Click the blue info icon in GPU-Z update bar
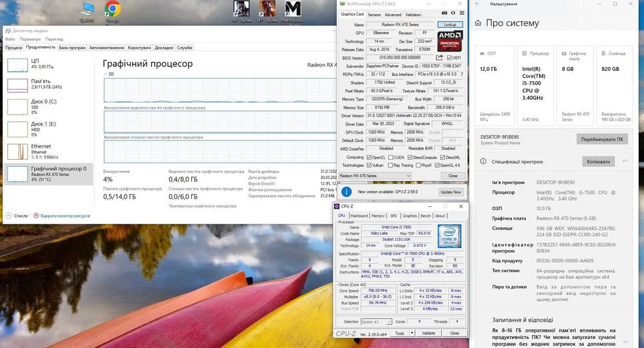The height and width of the screenshot is (348, 644). click(x=346, y=192)
